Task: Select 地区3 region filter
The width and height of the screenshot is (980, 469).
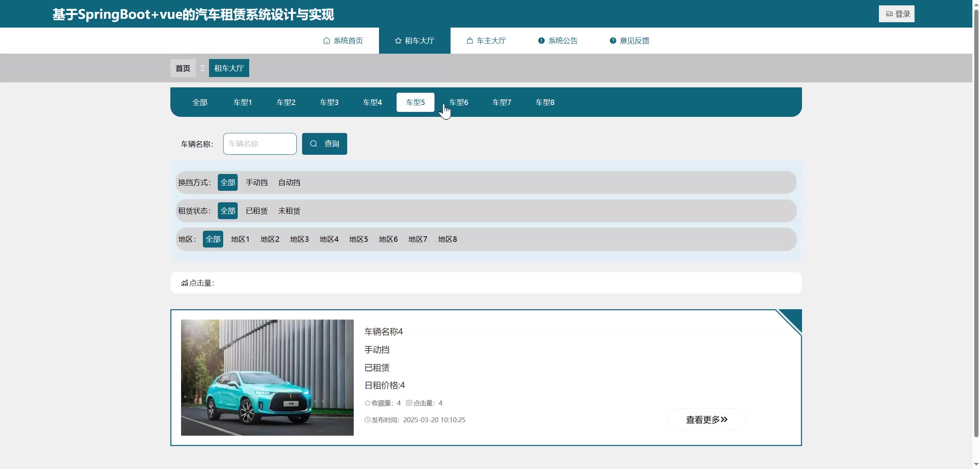Action: click(299, 239)
